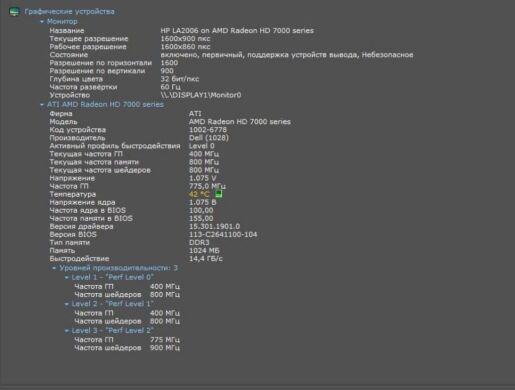Collapse the Монитор tree section
The image size is (515, 390).
[x=42, y=22]
